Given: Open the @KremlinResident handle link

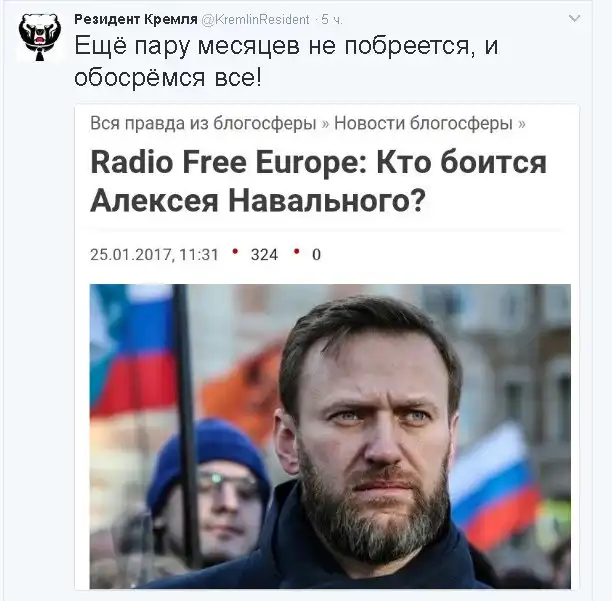Looking at the screenshot, I should point(255,19).
